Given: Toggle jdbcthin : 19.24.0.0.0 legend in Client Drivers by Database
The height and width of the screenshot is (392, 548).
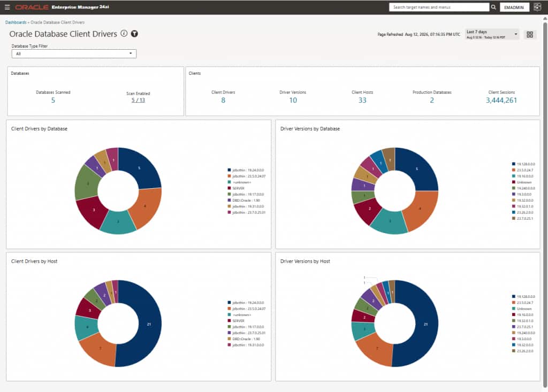Looking at the screenshot, I should pyautogui.click(x=246, y=170).
